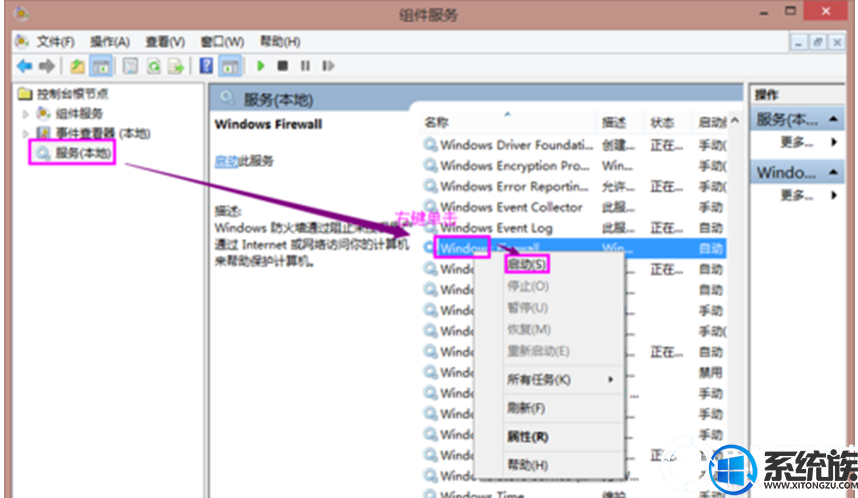Screen dimensions: 858x498
Task: Select 服务(本地) in the tree
Action: click(83, 153)
